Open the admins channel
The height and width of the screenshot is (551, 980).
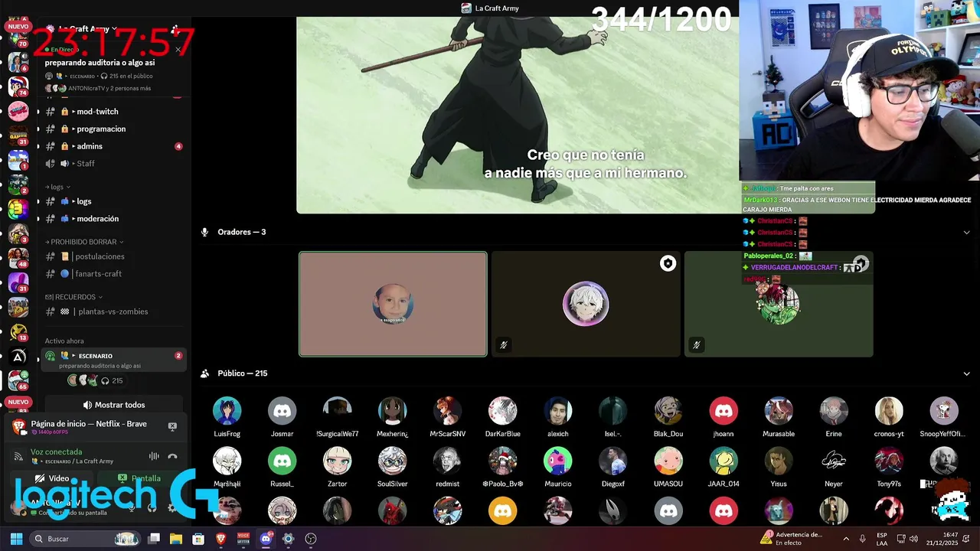click(x=113, y=146)
